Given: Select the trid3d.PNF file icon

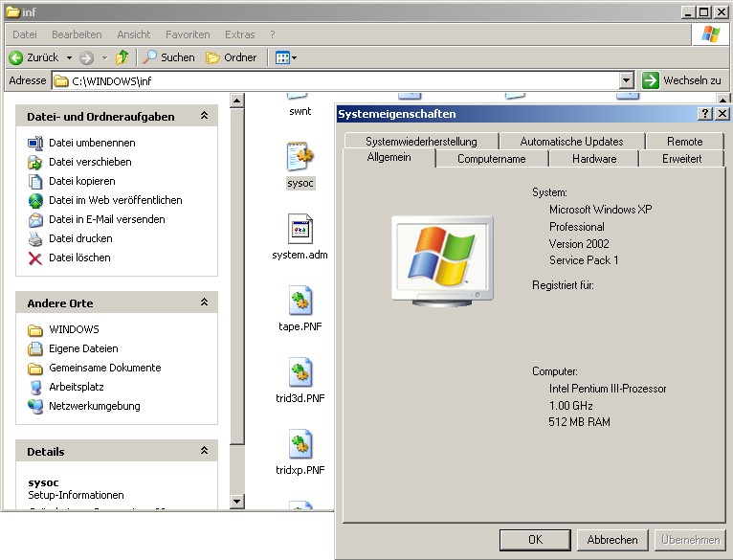Looking at the screenshot, I should tap(300, 372).
